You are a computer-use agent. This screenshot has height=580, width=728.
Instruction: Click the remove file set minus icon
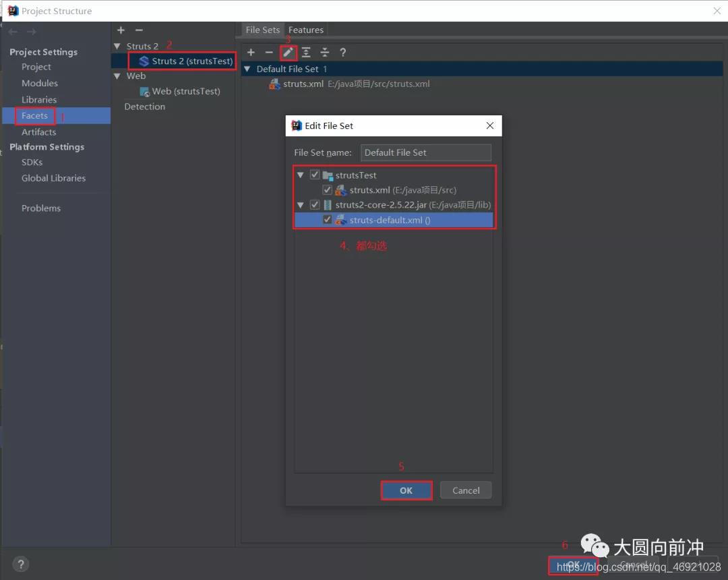coord(269,53)
